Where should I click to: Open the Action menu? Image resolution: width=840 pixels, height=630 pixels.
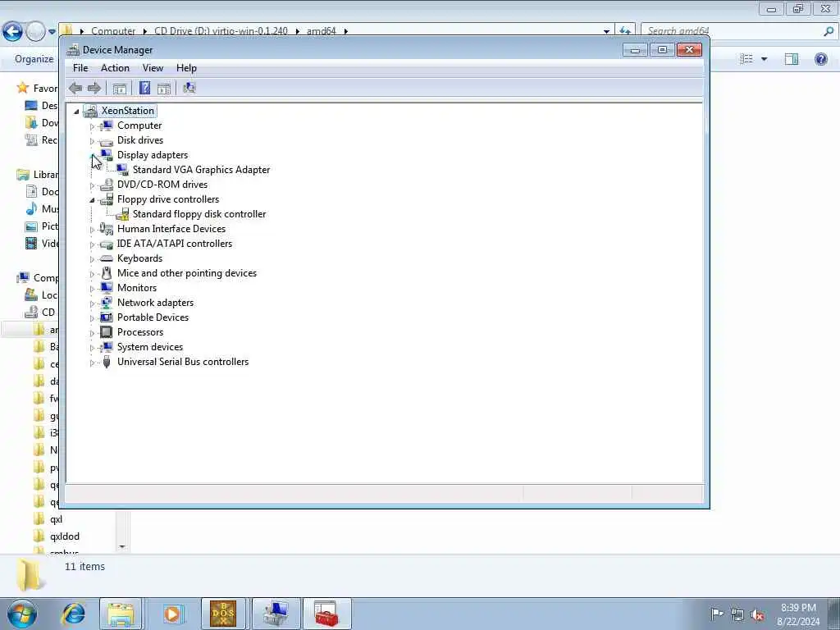pos(115,68)
